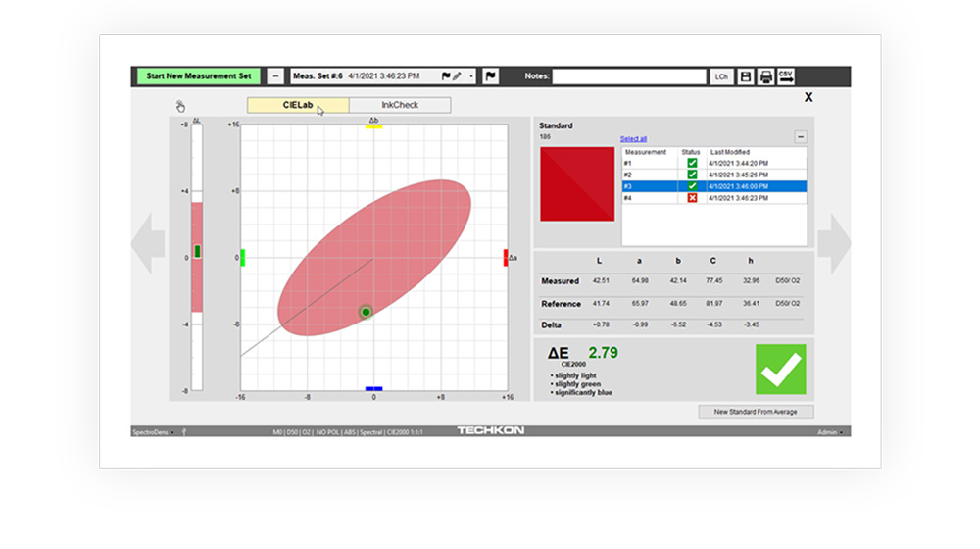Click into the Notes text field
Image resolution: width=980 pixels, height=549 pixels.
tap(629, 76)
